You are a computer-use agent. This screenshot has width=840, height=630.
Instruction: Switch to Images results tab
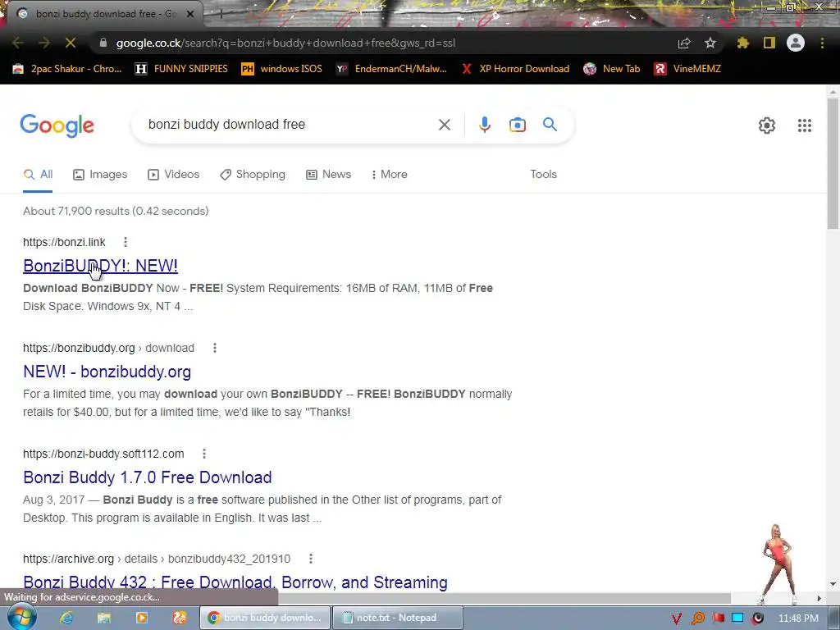tap(100, 174)
